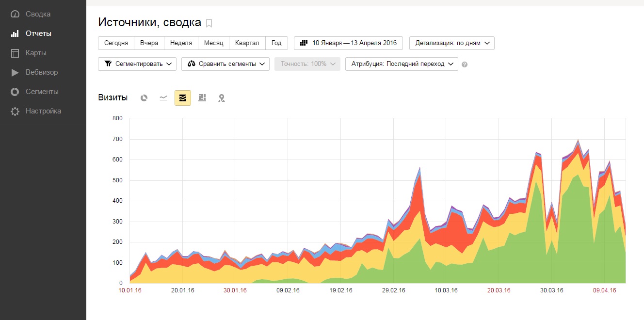The width and height of the screenshot is (644, 320).
Task: Select the Год period
Action: point(276,43)
